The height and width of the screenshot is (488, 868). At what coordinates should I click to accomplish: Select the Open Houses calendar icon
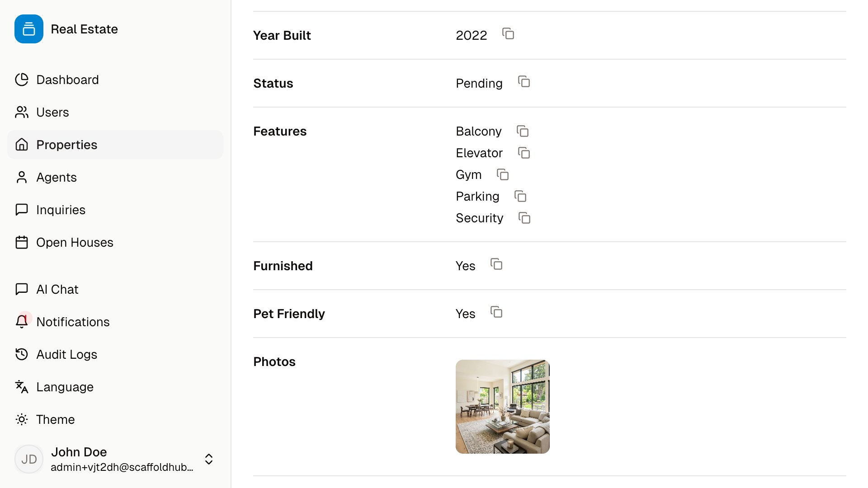click(21, 242)
